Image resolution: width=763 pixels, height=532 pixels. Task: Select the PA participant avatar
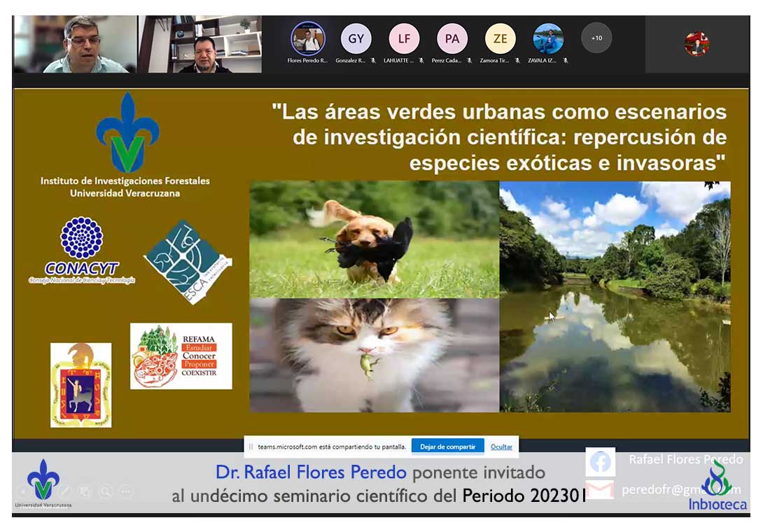pos(451,38)
